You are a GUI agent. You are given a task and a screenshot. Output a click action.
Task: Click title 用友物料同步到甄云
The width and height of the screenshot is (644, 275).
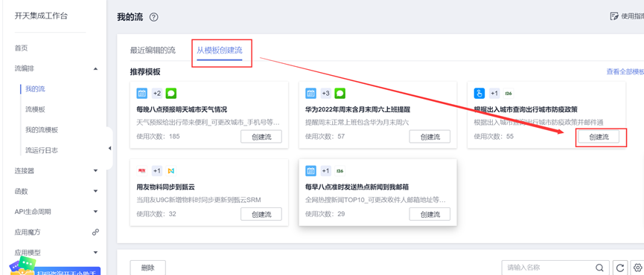click(165, 187)
